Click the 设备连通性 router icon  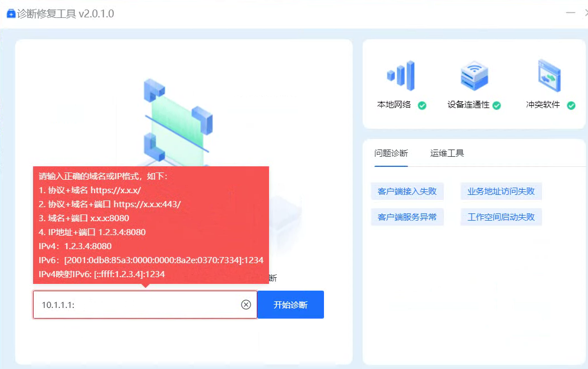click(474, 76)
